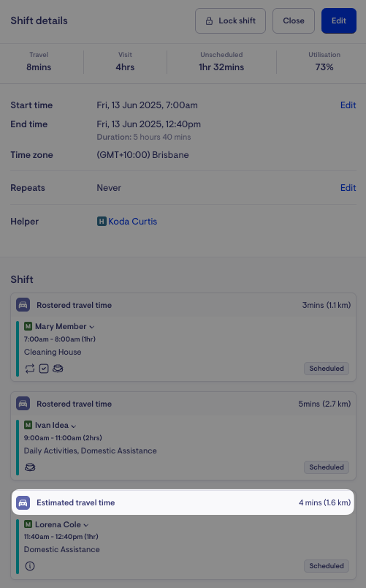Click car icon for 5mins travel time
Viewport: 366px width, 588px height.
point(23,404)
